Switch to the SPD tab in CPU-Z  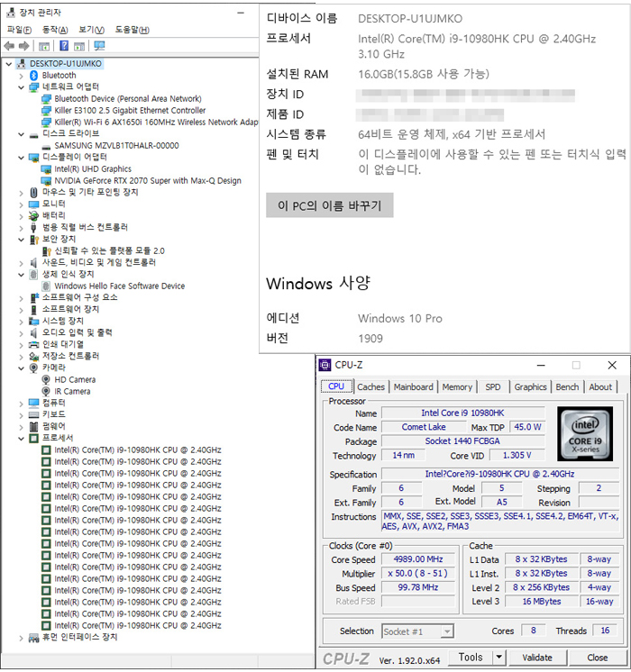(493, 387)
